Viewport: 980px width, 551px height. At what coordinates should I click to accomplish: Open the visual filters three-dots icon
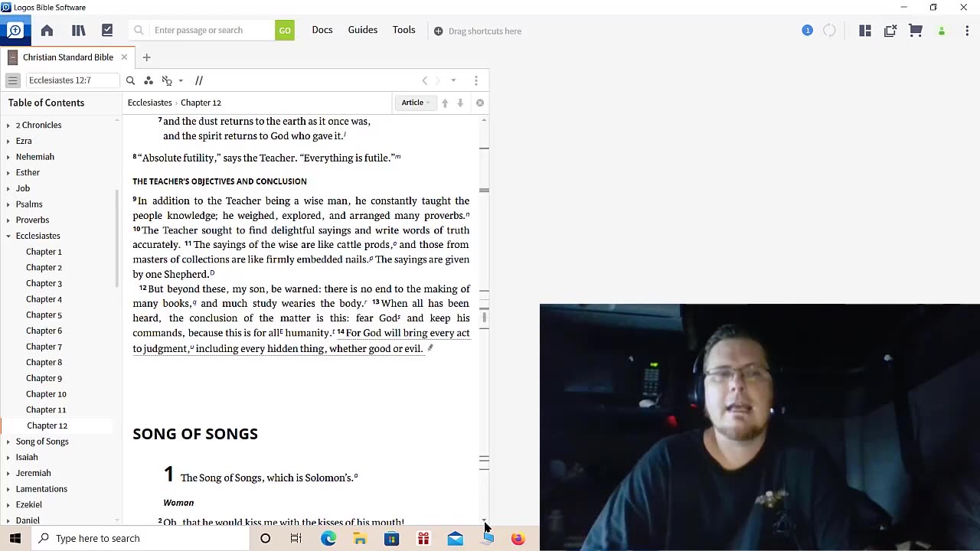pyautogui.click(x=149, y=80)
